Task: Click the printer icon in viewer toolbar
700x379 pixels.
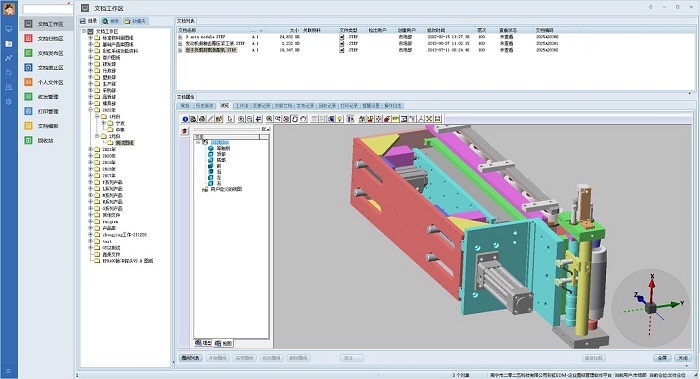Action: (x=202, y=119)
